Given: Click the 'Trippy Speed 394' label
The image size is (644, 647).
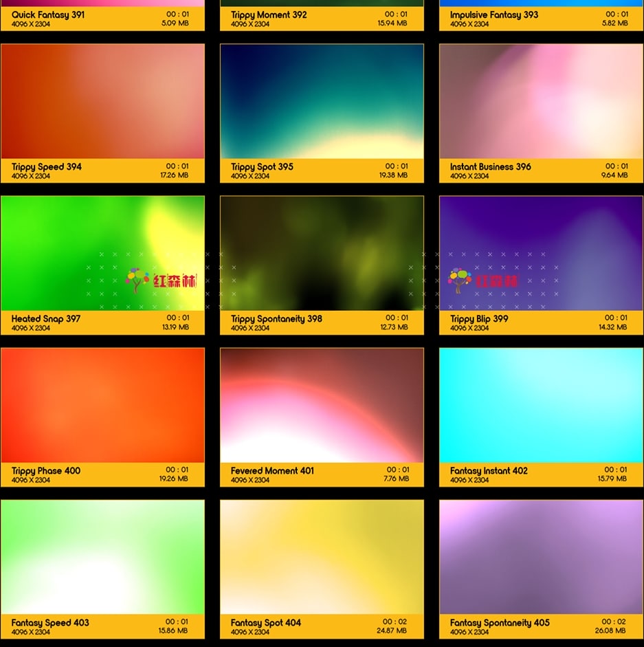Looking at the screenshot, I should click(x=47, y=166).
